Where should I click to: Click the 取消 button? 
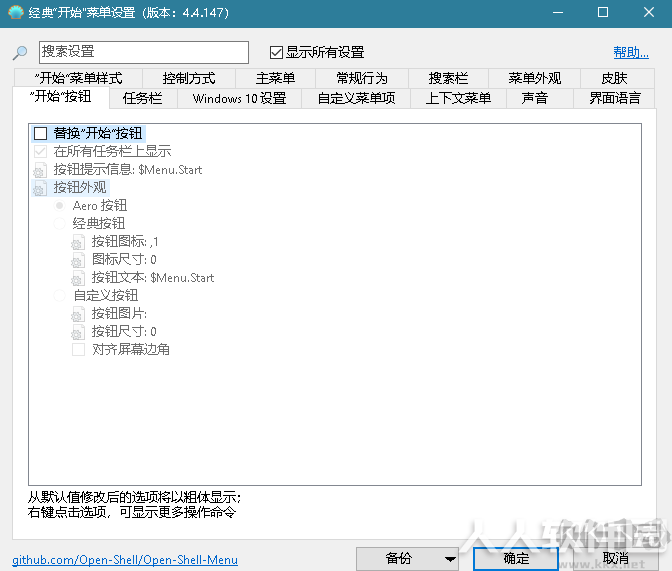[x=615, y=559]
